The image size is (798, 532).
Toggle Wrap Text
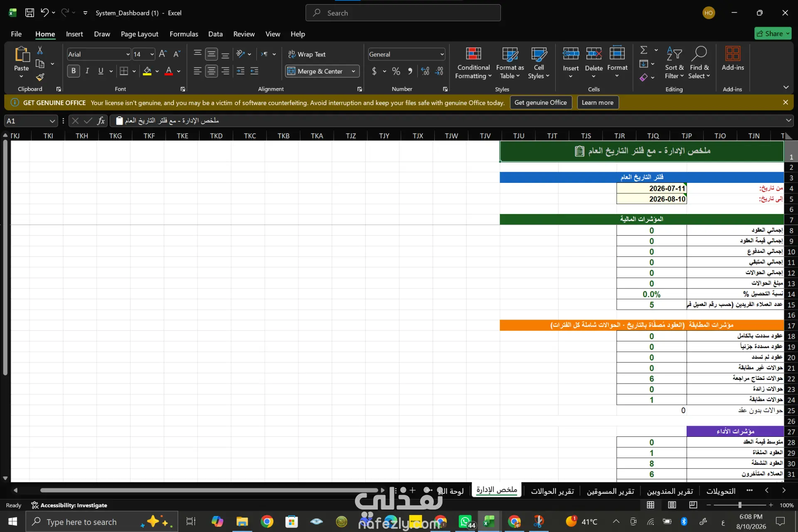pos(307,54)
